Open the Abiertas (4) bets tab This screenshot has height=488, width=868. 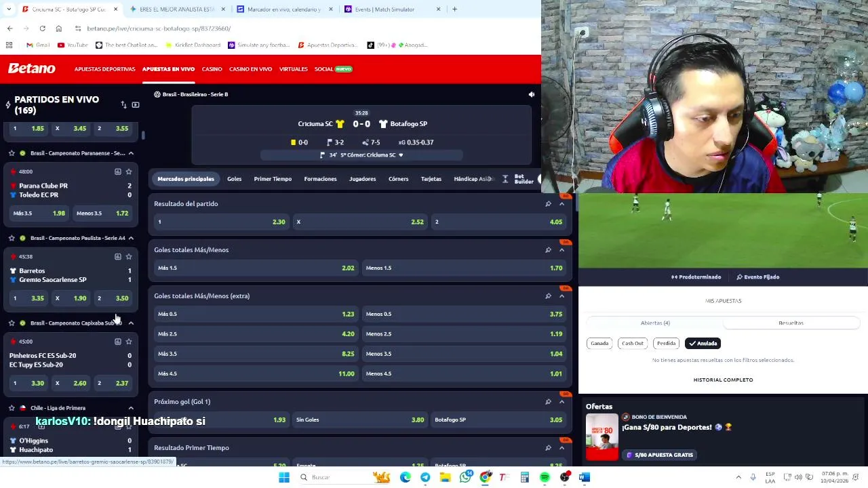(655, 323)
